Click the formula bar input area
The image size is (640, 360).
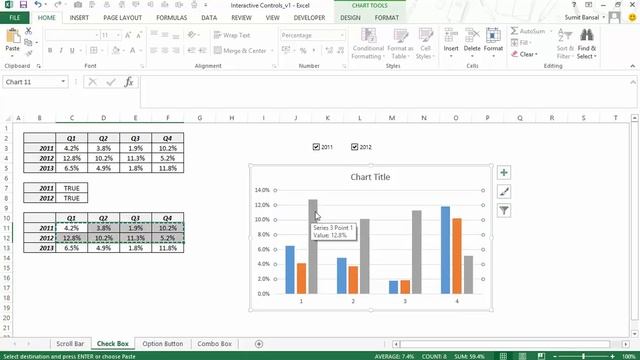pos(384,92)
